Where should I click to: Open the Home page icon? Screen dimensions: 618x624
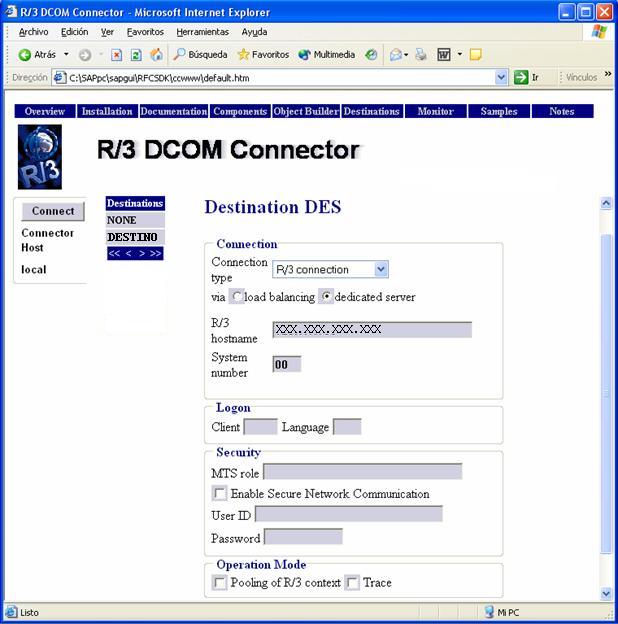(x=156, y=55)
